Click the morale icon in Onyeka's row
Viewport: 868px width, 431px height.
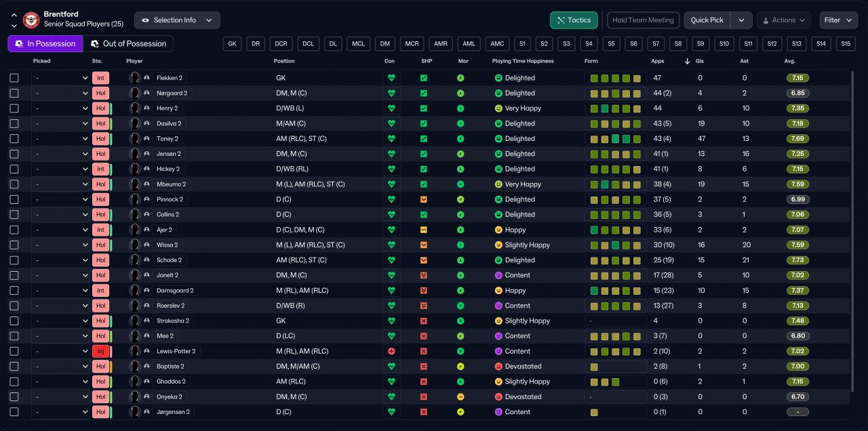460,396
